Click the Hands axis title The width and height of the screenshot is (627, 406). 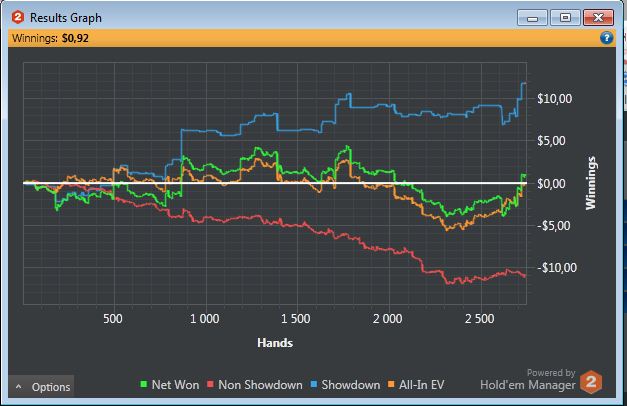[275, 343]
